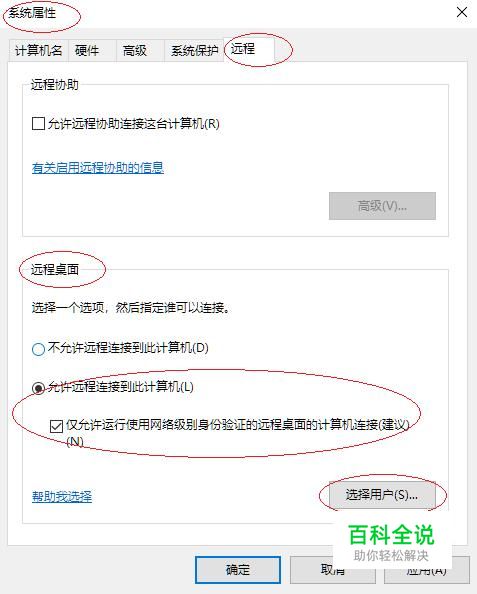This screenshot has width=477, height=594.
Task: Confirm with the 确定 button
Action: click(x=238, y=570)
